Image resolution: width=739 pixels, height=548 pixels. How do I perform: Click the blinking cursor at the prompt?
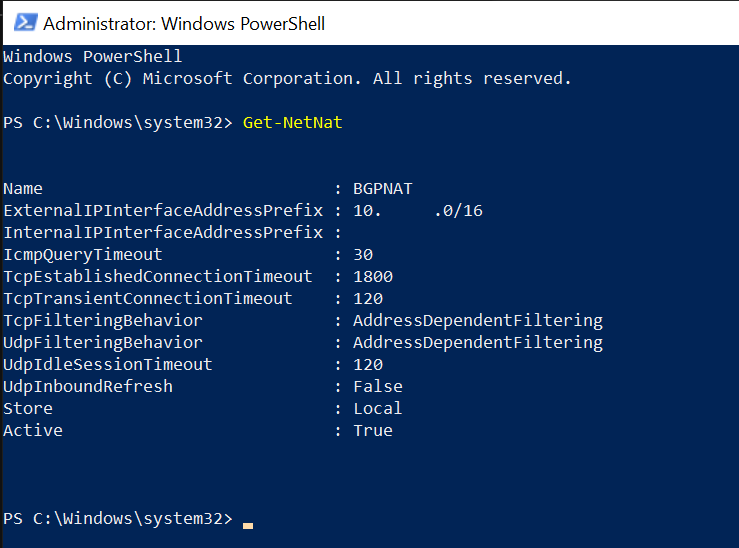(x=248, y=525)
